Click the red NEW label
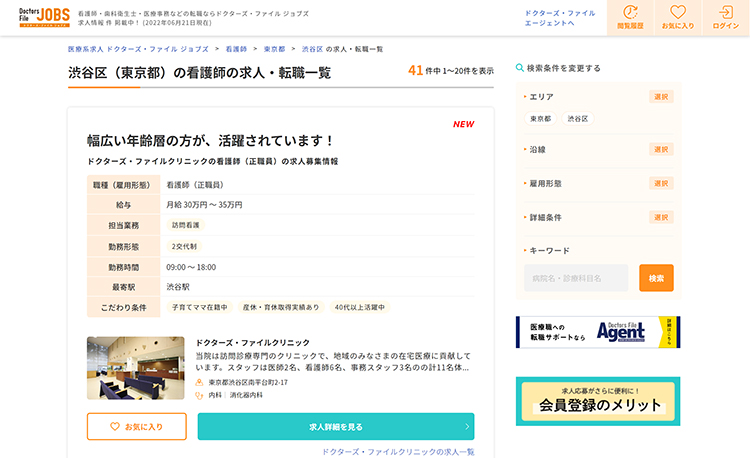This screenshot has width=750, height=458. click(463, 124)
